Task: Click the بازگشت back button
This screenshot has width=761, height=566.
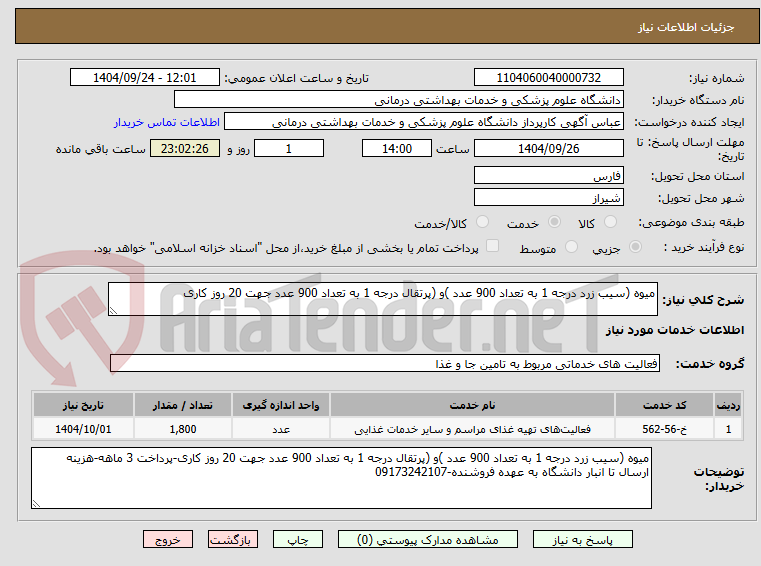Action: click(x=232, y=539)
